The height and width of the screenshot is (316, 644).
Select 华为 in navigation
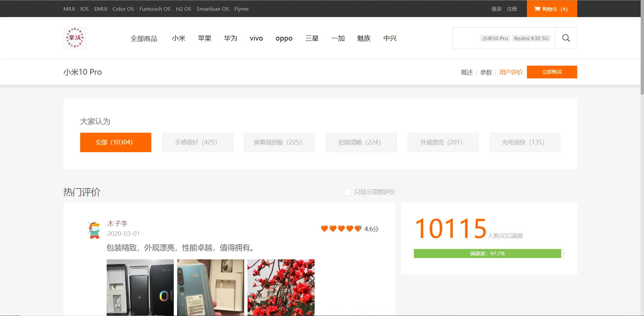pyautogui.click(x=231, y=38)
